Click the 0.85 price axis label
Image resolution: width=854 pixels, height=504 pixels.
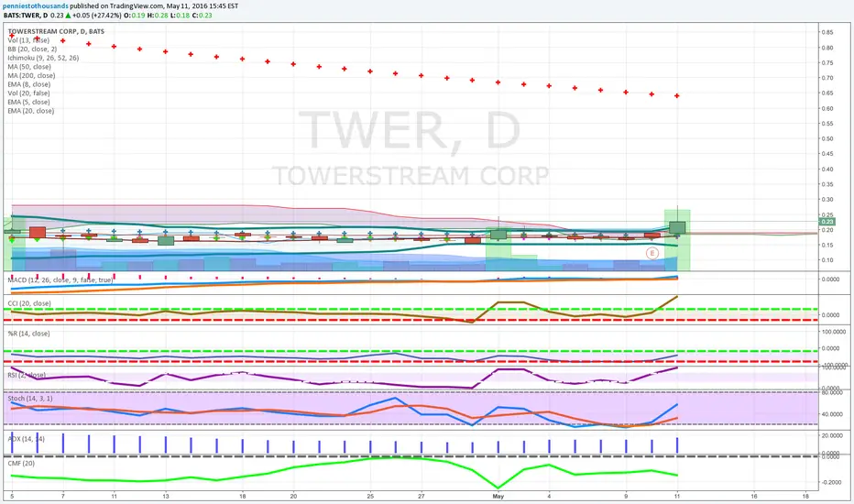click(x=827, y=32)
